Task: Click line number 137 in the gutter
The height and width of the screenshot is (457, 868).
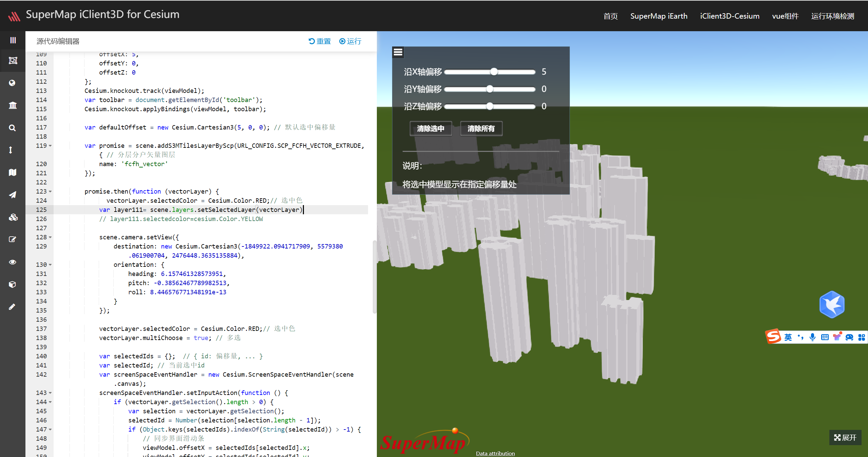Action: tap(41, 329)
